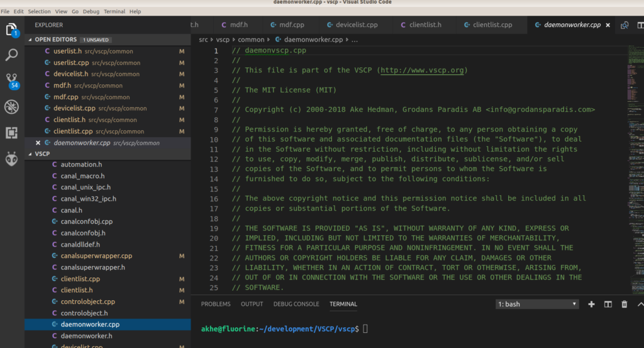Image resolution: width=644 pixels, height=348 pixels.
Task: Click the 'src' breadcrumb segment
Action: 203,40
